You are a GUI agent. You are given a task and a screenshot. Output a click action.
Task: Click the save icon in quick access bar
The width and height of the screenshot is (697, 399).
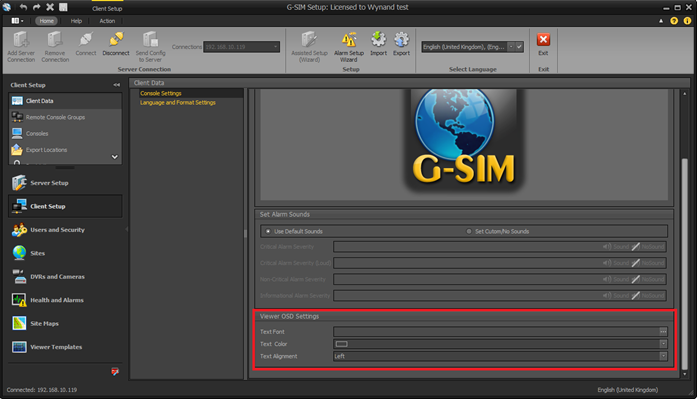63,7
